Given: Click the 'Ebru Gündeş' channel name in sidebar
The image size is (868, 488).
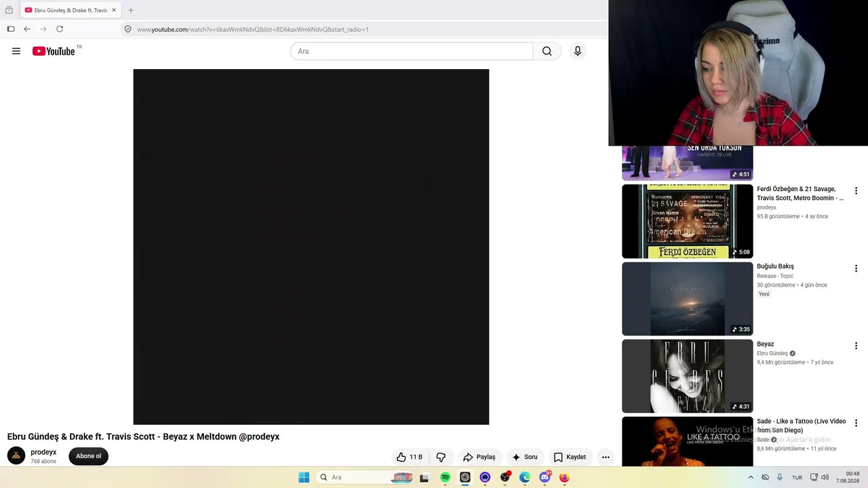Looking at the screenshot, I should [x=772, y=353].
